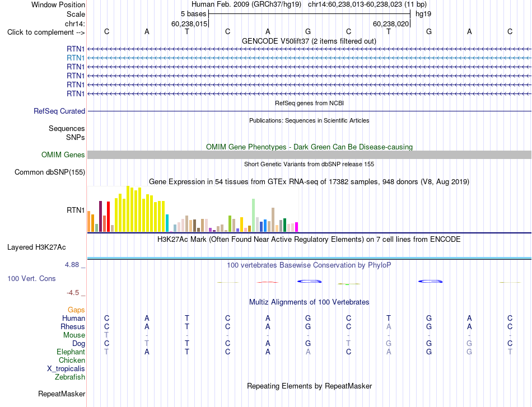532x407 pixels.
Task: Select the Mouse alignment row label
Action: pos(74,335)
